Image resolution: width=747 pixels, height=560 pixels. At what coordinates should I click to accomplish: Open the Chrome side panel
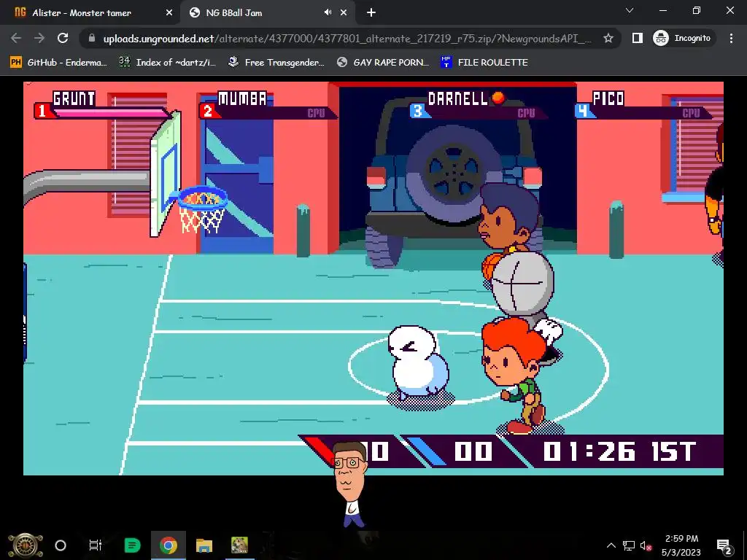(x=637, y=38)
